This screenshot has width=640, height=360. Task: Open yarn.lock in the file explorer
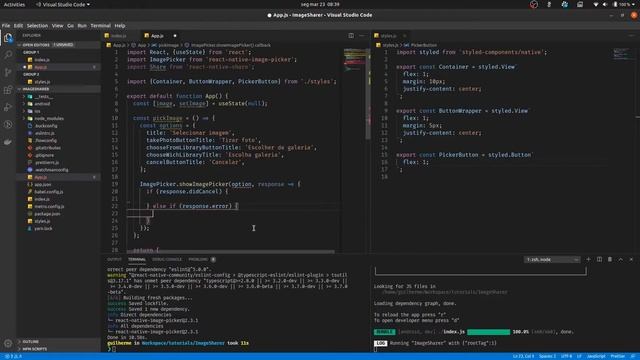(x=43, y=229)
